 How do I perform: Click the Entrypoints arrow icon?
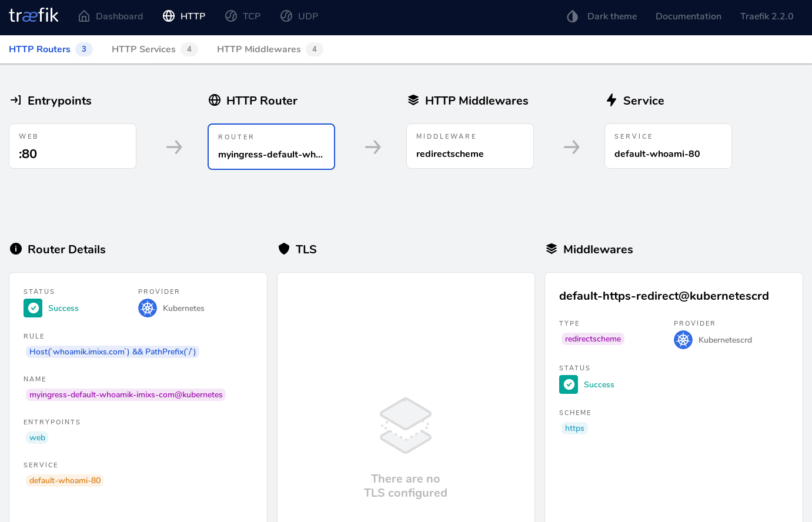coord(16,100)
